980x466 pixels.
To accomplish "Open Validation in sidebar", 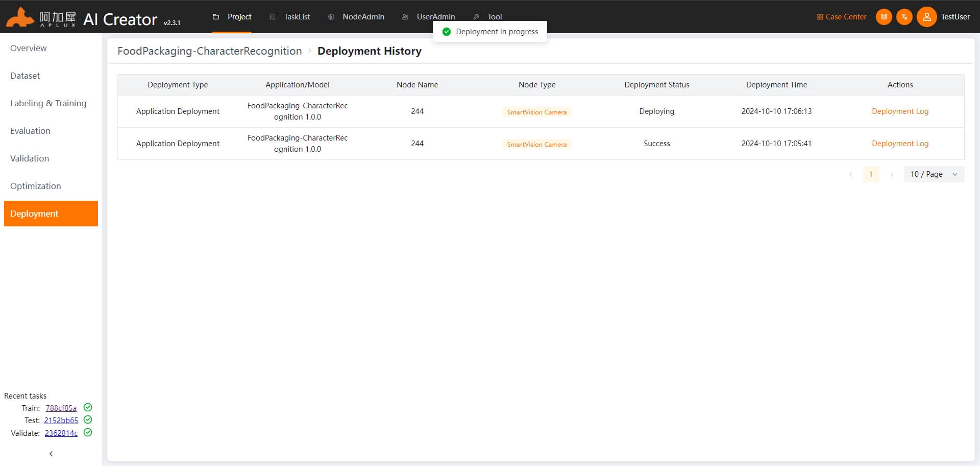I will [51, 158].
